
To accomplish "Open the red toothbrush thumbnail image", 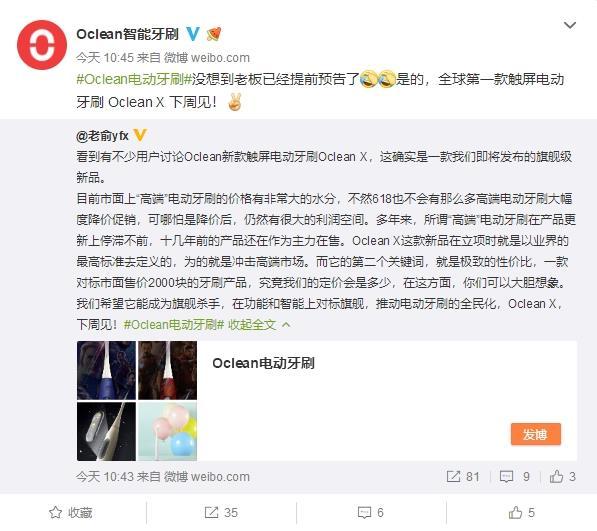I will pyautogui.click(x=167, y=370).
